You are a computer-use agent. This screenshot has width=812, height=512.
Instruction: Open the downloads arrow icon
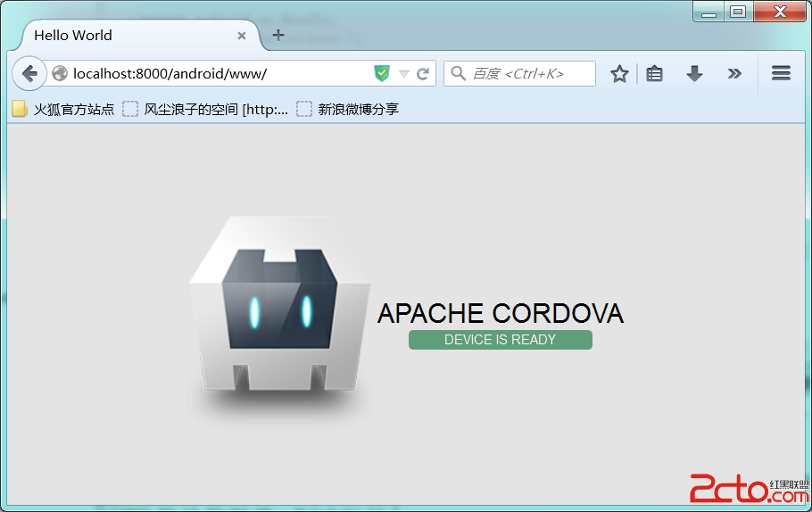click(694, 73)
